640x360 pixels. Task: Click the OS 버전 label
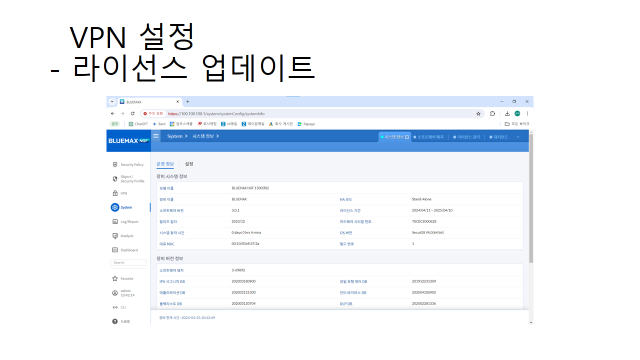point(346,233)
